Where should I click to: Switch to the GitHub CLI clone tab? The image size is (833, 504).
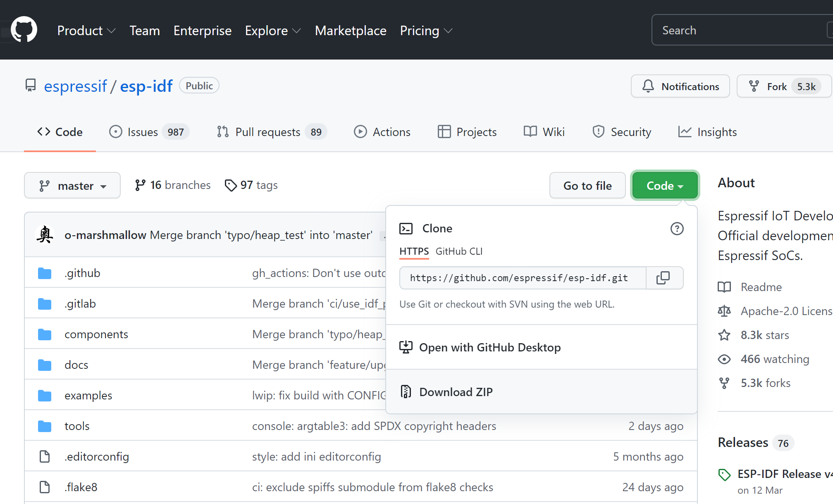point(459,251)
